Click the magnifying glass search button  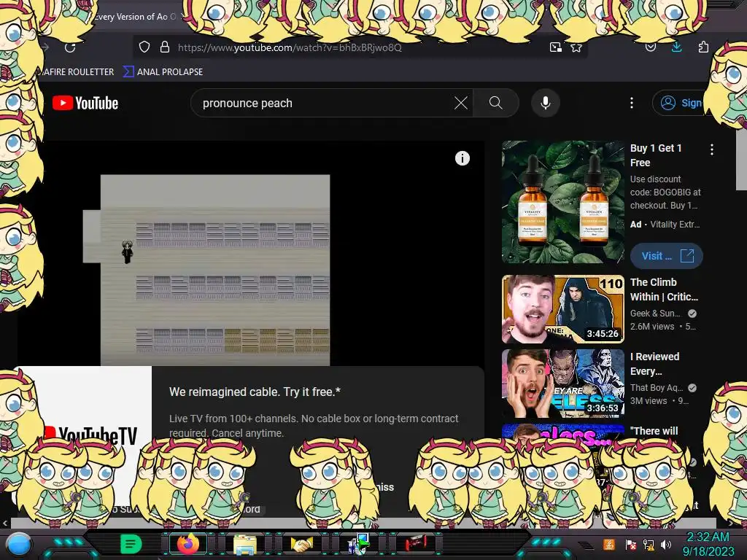coord(495,103)
